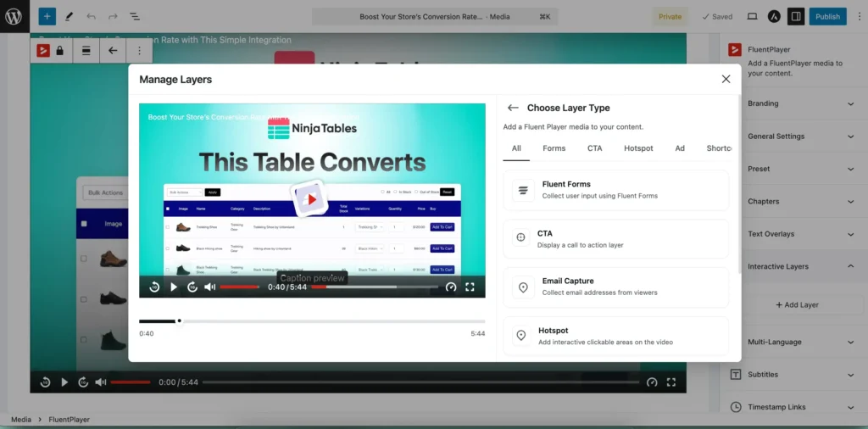Toggle the Settings sidebar panel icon

(796, 17)
